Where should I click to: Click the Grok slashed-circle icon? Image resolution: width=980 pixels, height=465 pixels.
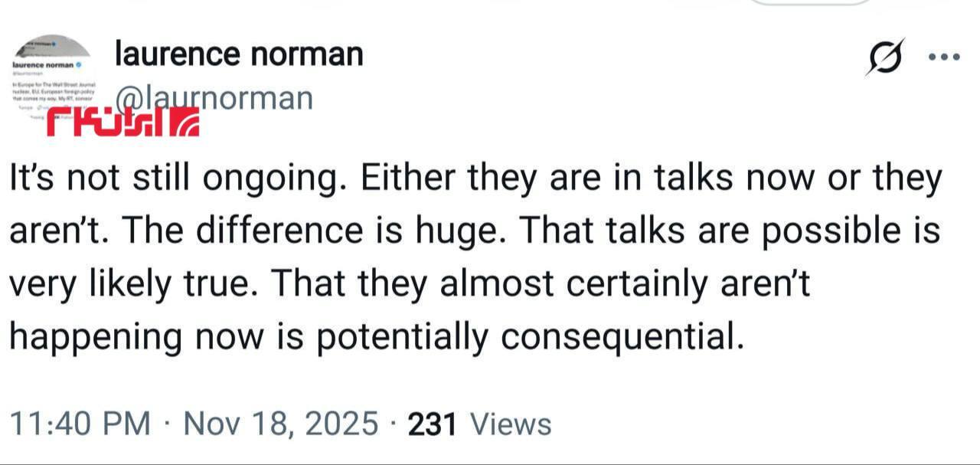885,57
